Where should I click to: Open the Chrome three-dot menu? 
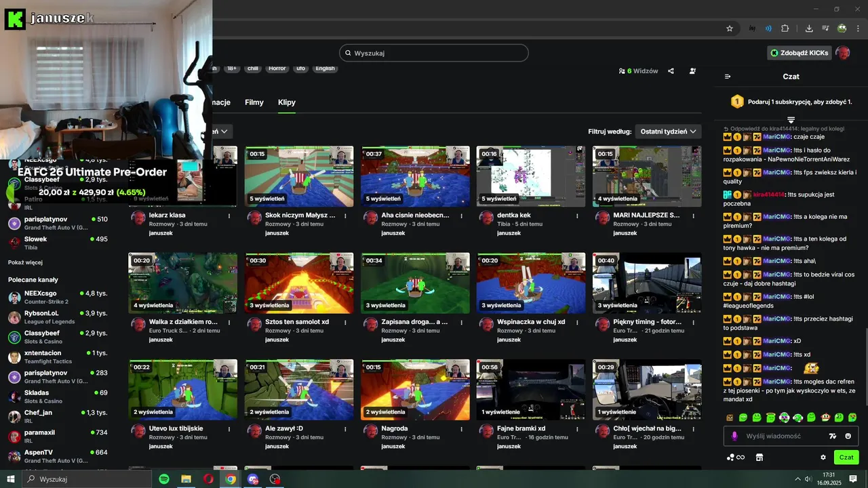859,28
